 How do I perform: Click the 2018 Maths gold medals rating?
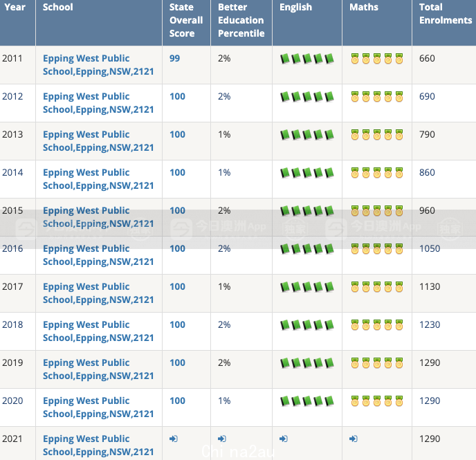377,325
